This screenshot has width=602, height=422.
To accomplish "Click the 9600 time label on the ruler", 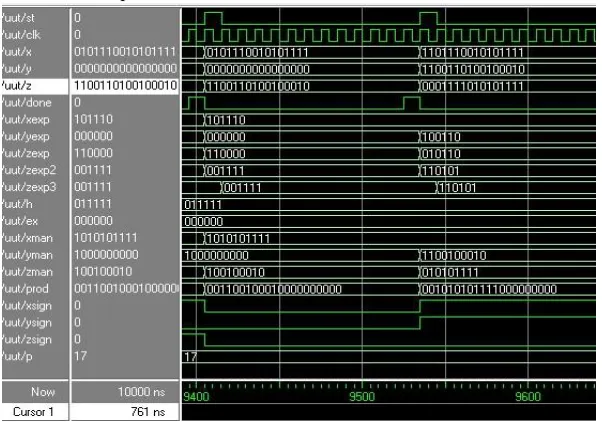I will click(528, 397).
